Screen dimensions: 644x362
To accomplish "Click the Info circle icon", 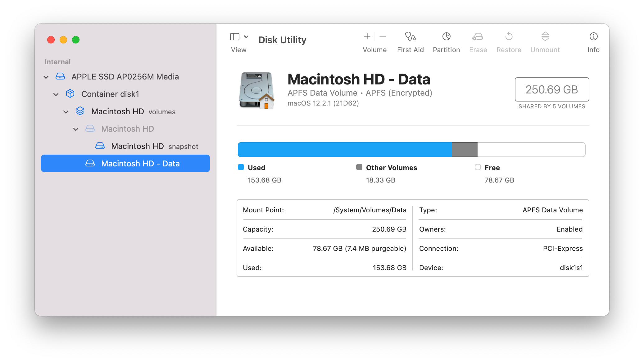I will pyautogui.click(x=593, y=37).
